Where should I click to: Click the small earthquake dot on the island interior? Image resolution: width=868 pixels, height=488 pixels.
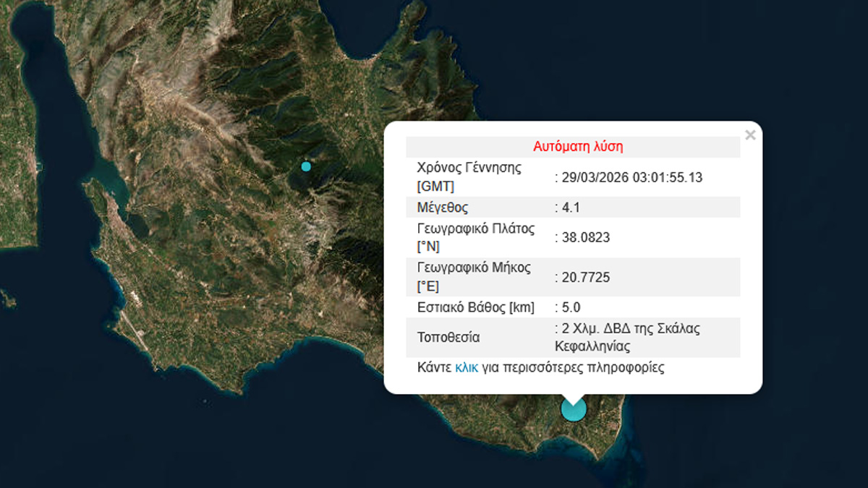click(x=305, y=166)
